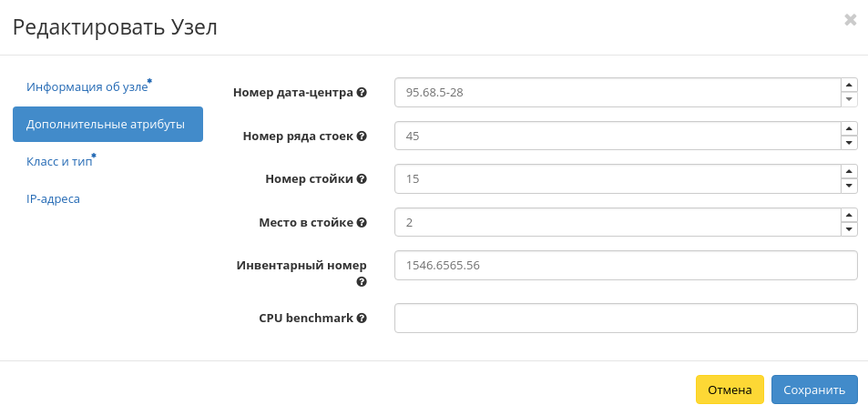This screenshot has height=415, width=868.
Task: Click the Инвентарный номер text field
Action: (x=626, y=266)
